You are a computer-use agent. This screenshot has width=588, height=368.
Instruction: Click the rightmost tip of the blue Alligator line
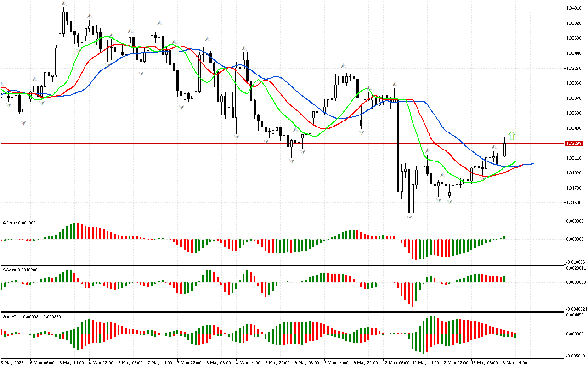point(533,163)
